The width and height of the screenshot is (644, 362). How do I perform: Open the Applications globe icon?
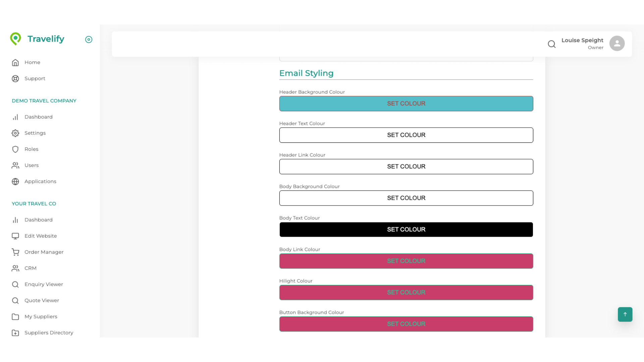15,181
